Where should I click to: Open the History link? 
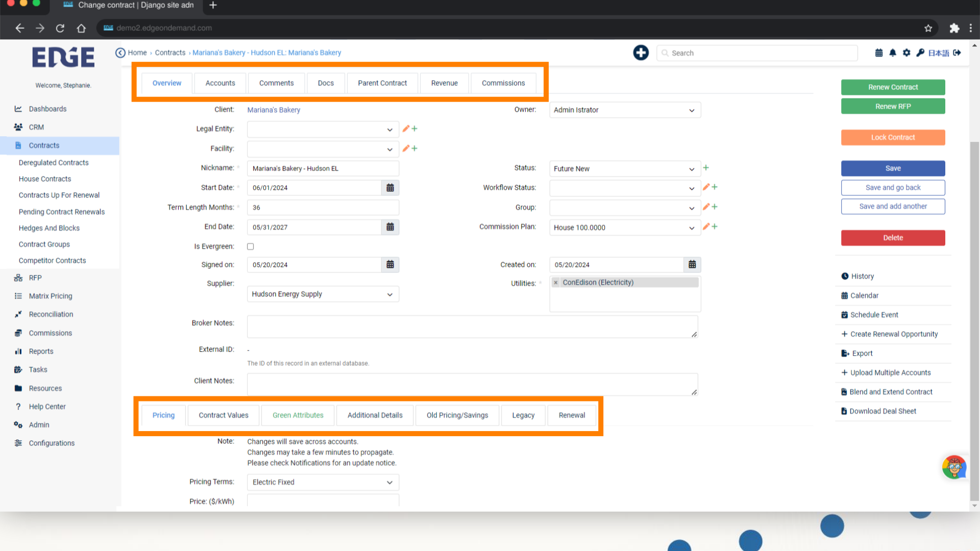pos(858,277)
